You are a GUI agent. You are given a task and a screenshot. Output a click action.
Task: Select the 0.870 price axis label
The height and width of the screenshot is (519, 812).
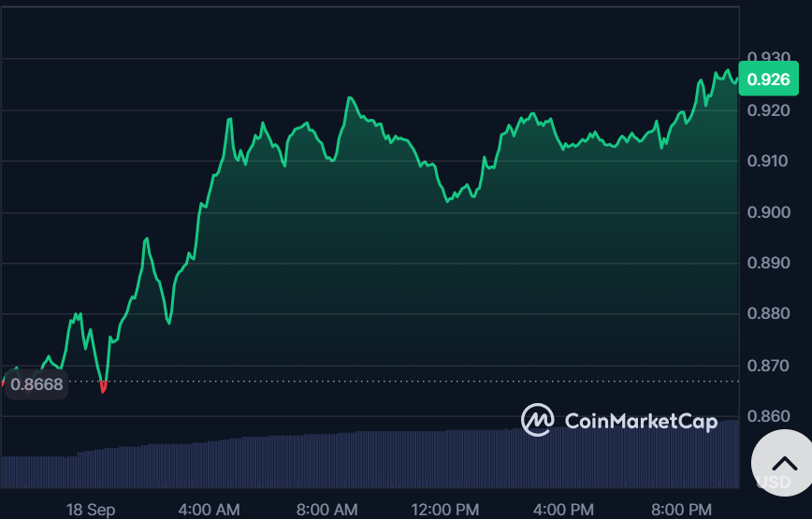pyautogui.click(x=769, y=366)
